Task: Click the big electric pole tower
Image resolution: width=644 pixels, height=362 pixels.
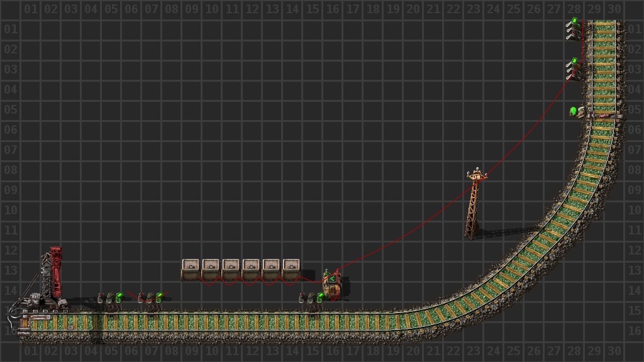Action: pos(475,203)
